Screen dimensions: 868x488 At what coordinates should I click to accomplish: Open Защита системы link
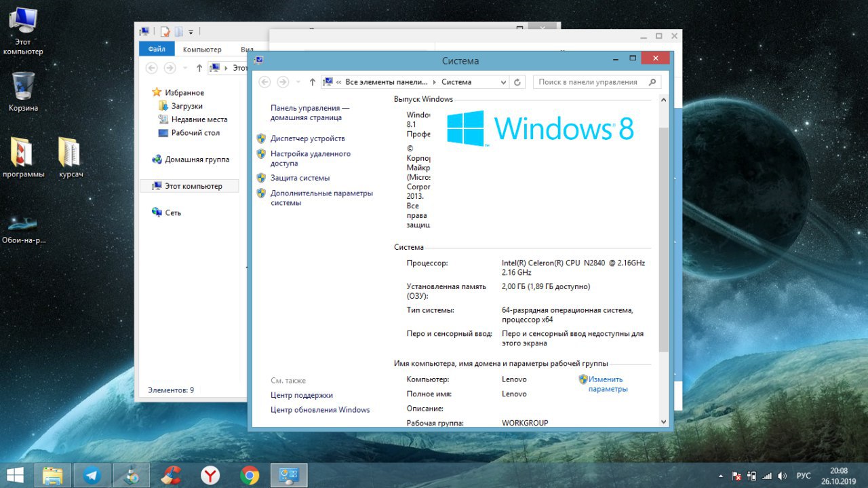300,178
